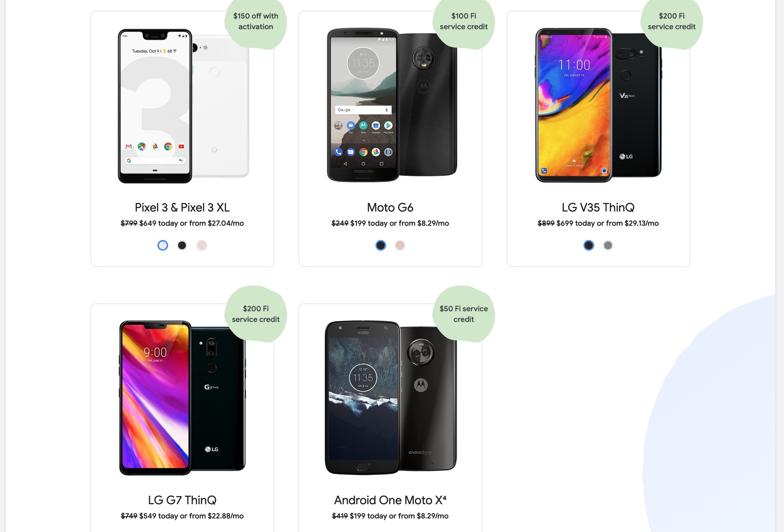Viewport: 784px width, 532px height.
Task: Open the Moto G6 product title
Action: (x=390, y=207)
